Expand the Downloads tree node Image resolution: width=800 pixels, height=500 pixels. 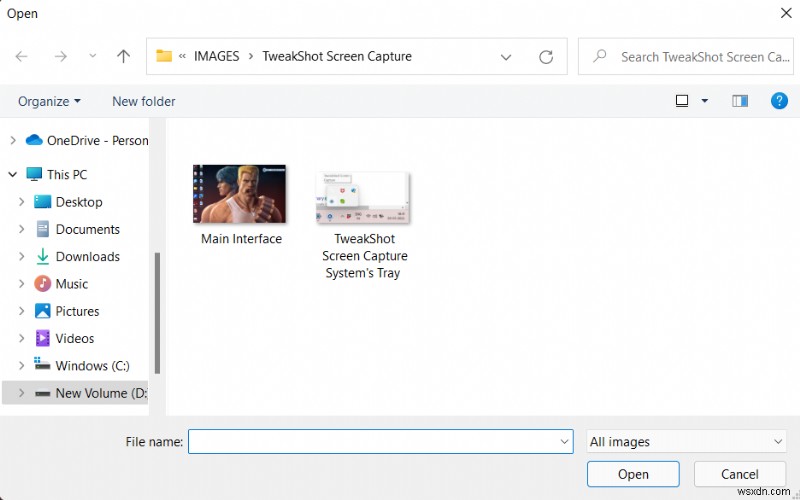(21, 257)
